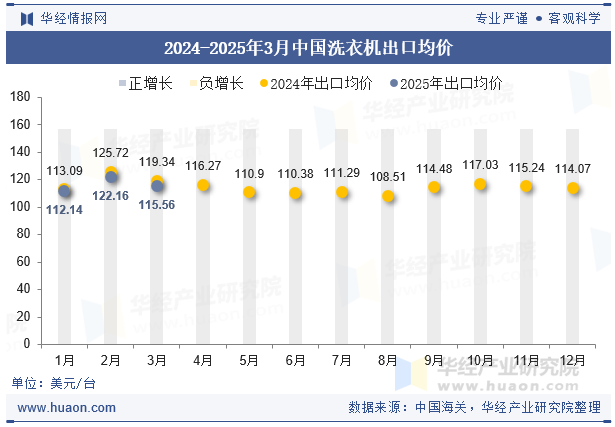The height and width of the screenshot is (427, 615).
Task: Select the 112.14 data label
Action: pos(64,210)
